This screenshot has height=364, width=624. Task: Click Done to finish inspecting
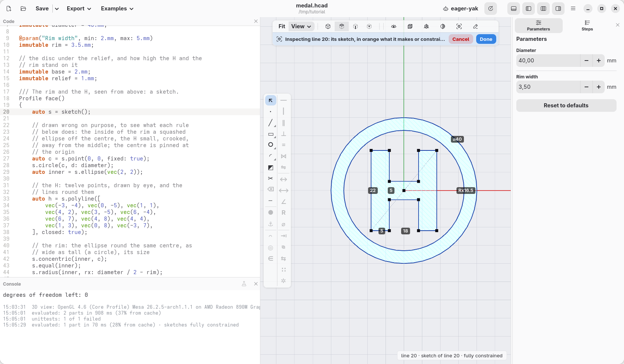(x=486, y=39)
